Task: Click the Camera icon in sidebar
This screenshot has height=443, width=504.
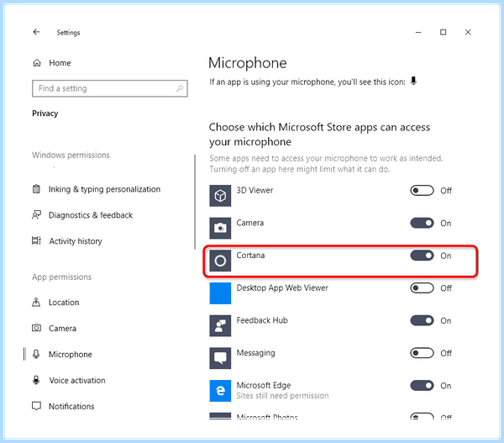Action: click(x=36, y=328)
